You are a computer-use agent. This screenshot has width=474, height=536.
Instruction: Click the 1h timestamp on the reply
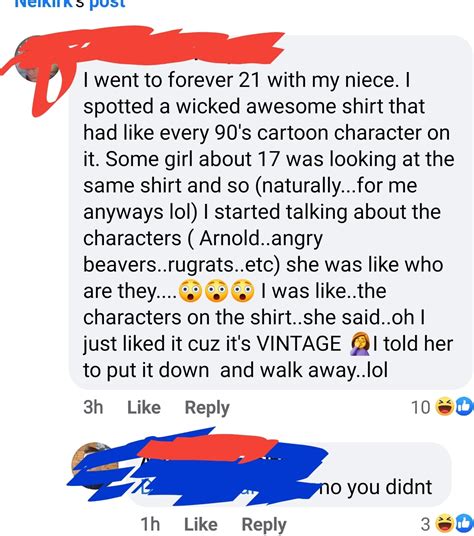click(150, 524)
